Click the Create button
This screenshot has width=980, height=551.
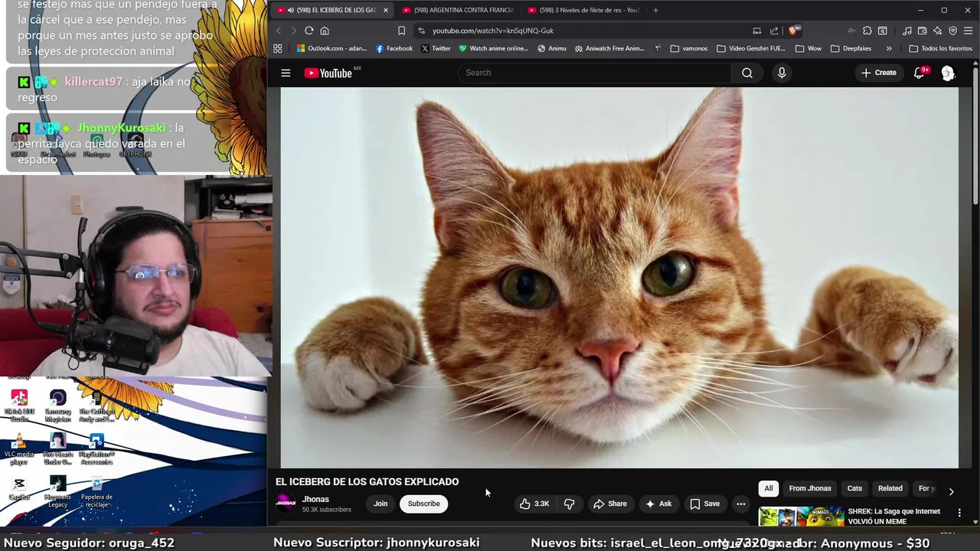[x=878, y=73]
